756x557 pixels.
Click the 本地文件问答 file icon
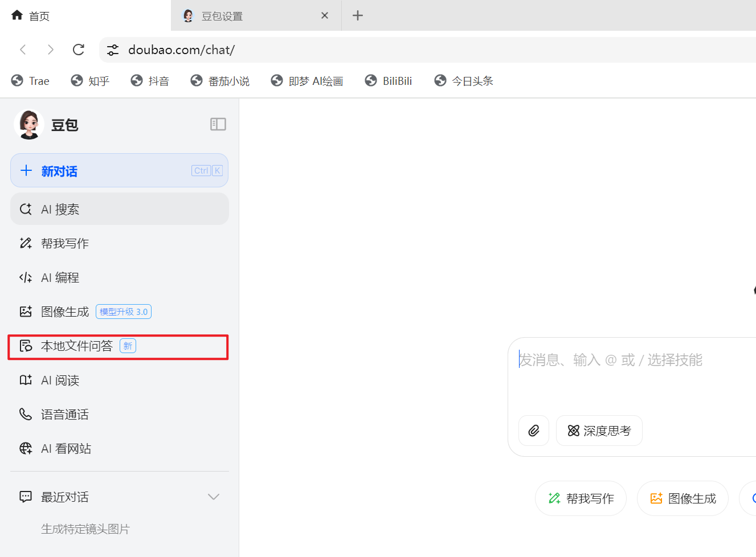coord(26,346)
